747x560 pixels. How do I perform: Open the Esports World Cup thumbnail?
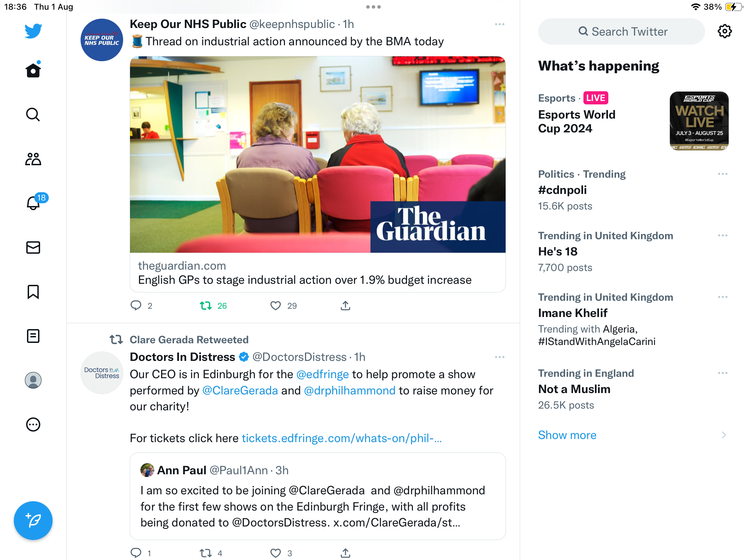[699, 121]
